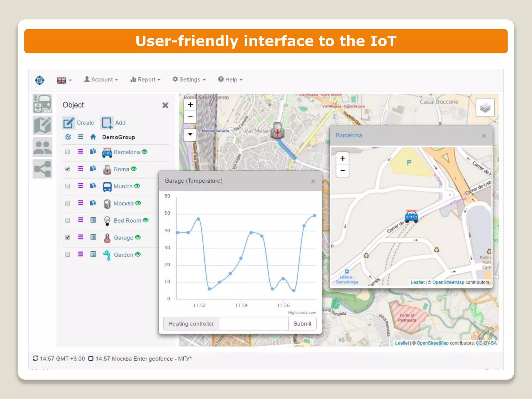Click the Create object icon
The image size is (532, 399).
69,123
